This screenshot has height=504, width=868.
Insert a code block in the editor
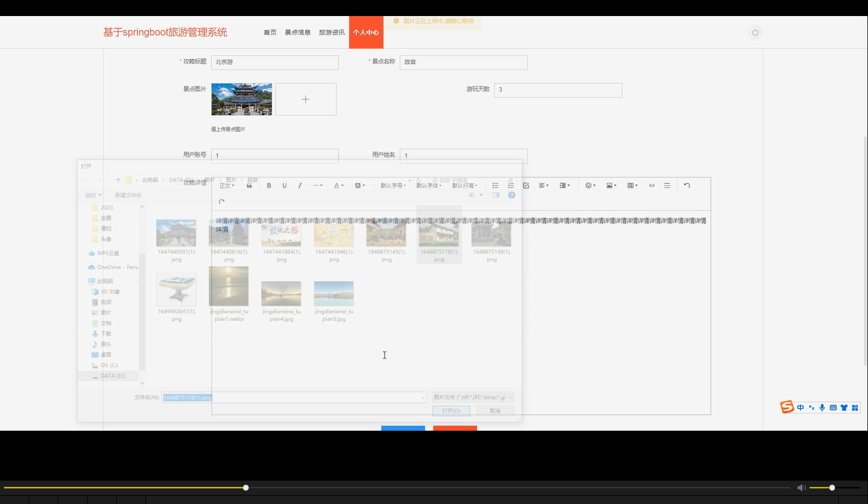pyautogui.click(x=652, y=186)
